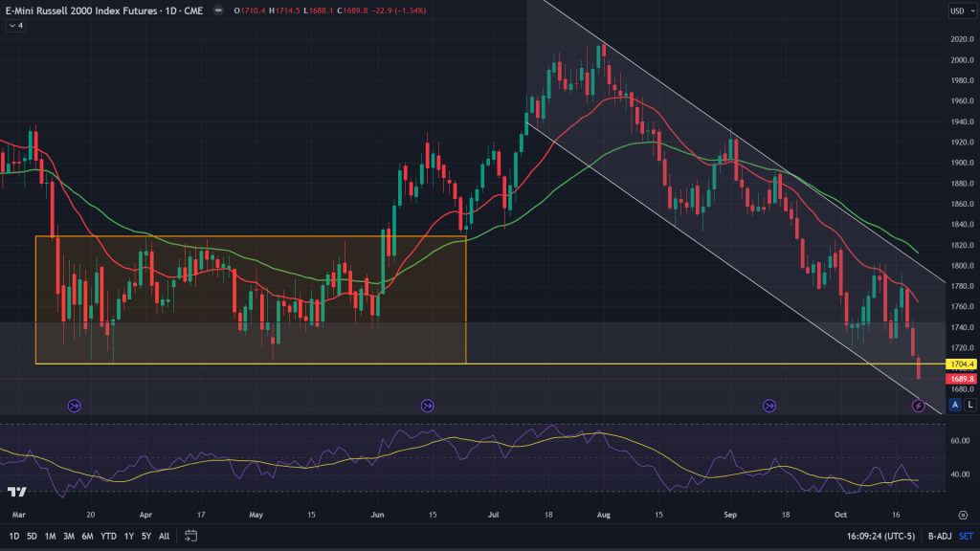Click the 1689.8 current price label
980x551 pixels.
tap(959, 379)
